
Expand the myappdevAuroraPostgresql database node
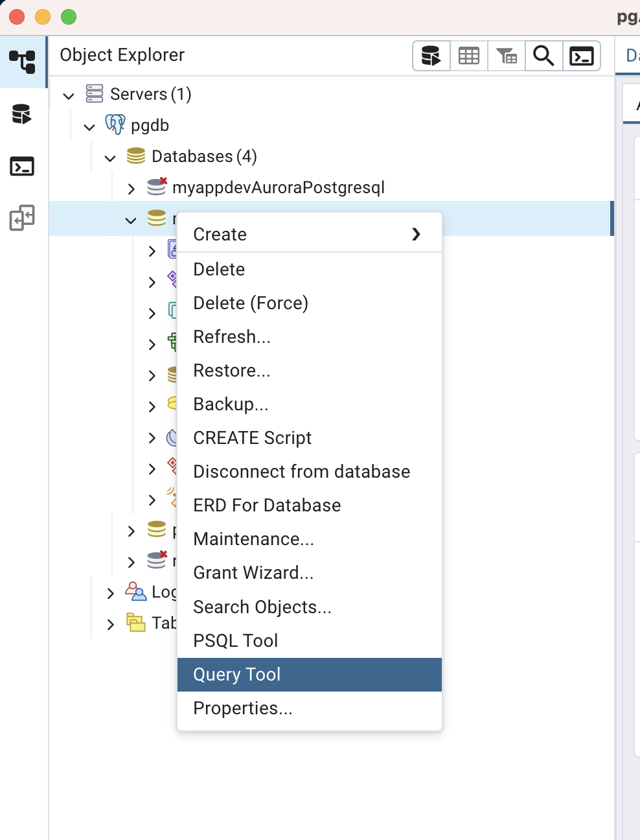pyautogui.click(x=131, y=189)
